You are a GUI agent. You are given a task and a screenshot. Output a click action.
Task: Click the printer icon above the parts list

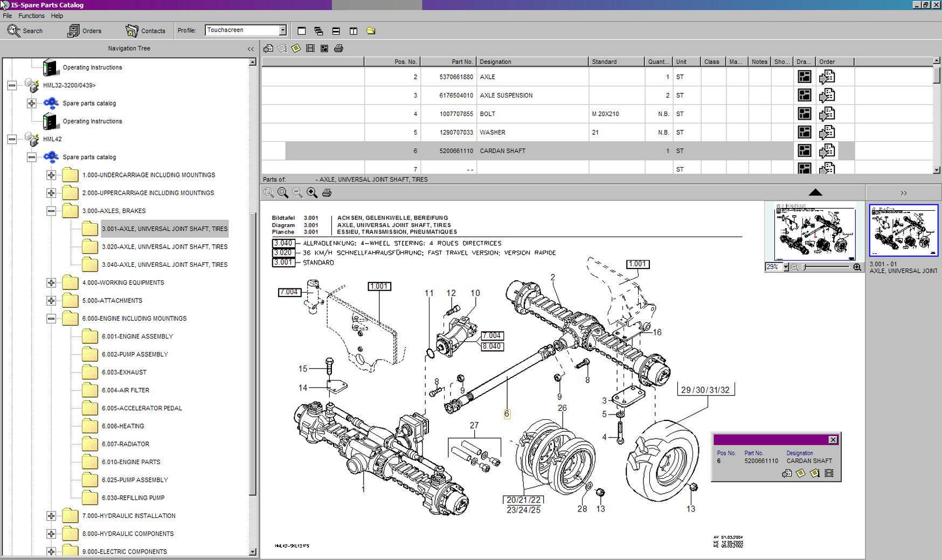tap(338, 49)
